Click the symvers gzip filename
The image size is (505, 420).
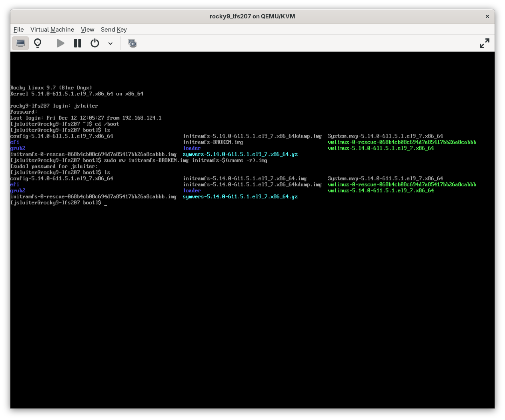tap(240, 154)
